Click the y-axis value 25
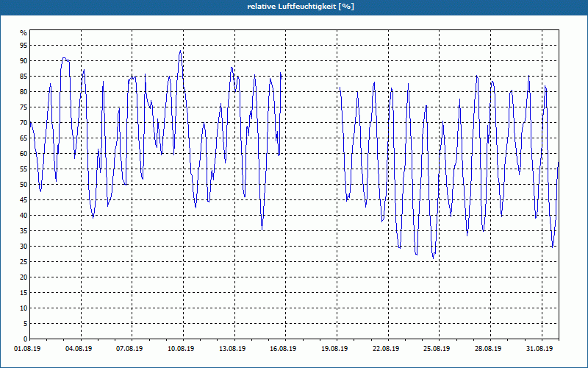The image size is (588, 368). pyautogui.click(x=24, y=262)
